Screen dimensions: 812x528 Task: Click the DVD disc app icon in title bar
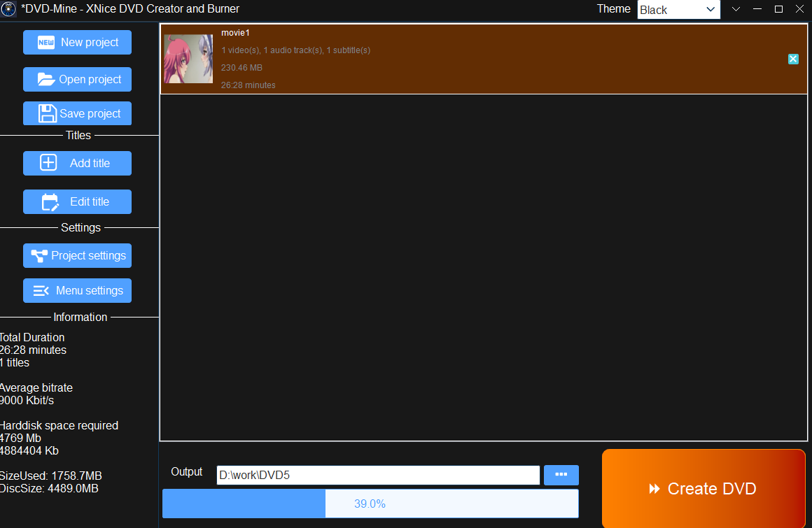coord(9,9)
